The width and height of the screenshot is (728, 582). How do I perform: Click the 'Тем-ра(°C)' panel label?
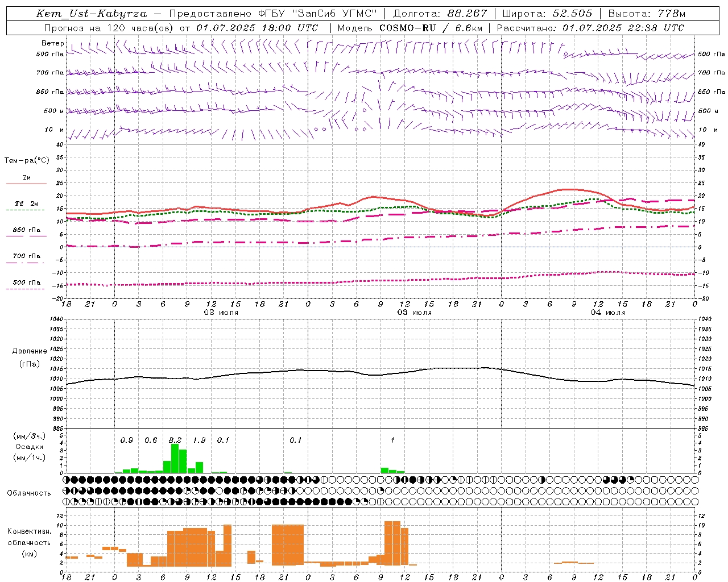[27, 161]
